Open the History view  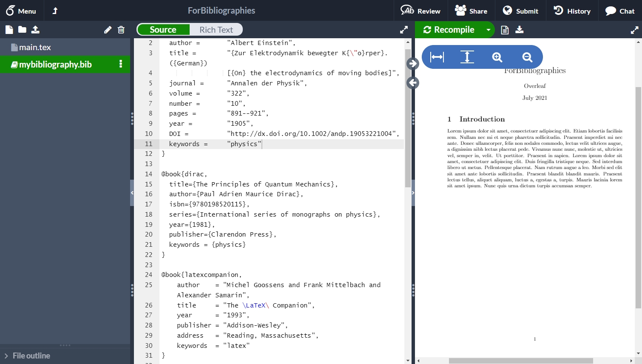[x=572, y=11]
